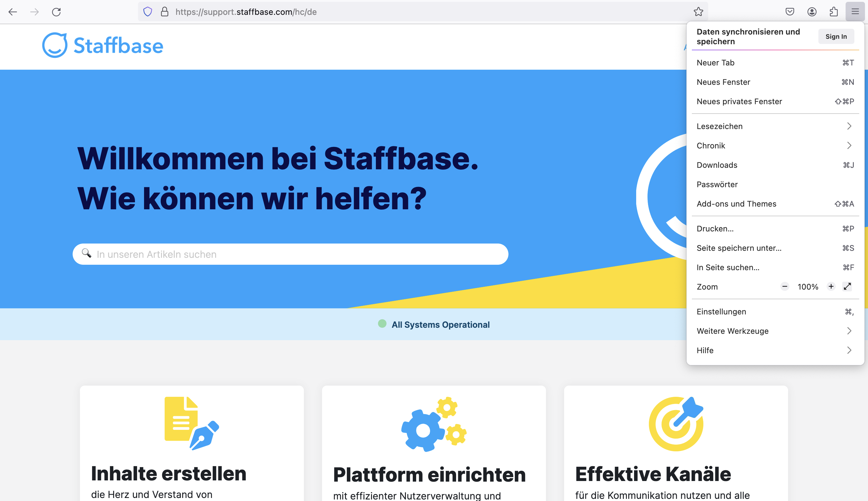Enter fullscreen via the zoom arrows icon
868x501 pixels.
tap(847, 287)
